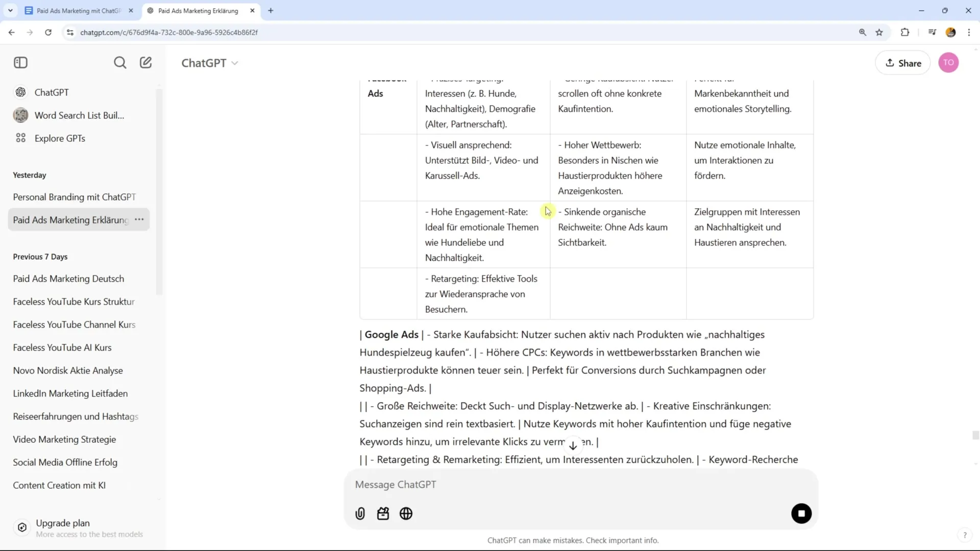The height and width of the screenshot is (551, 980).
Task: Select the Paid Ads Marketing Erklärung tab
Action: click(198, 11)
